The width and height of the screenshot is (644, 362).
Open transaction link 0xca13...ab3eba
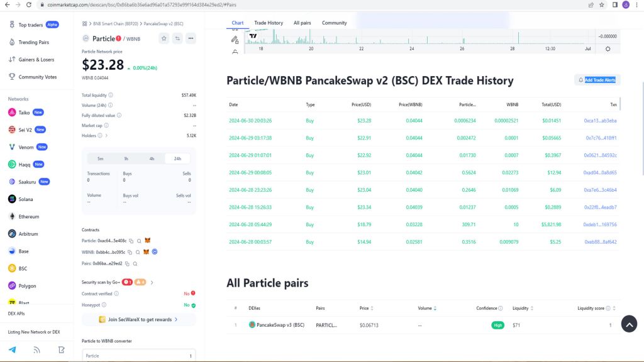pos(600,120)
